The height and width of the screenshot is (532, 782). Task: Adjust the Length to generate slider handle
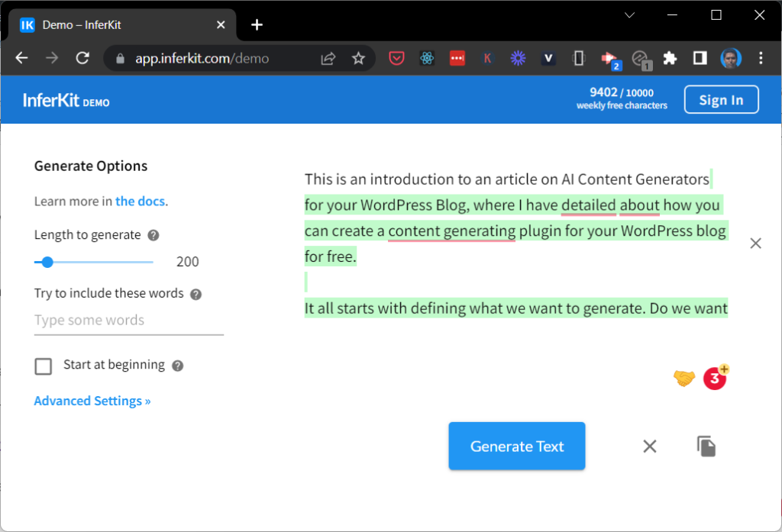tap(47, 262)
